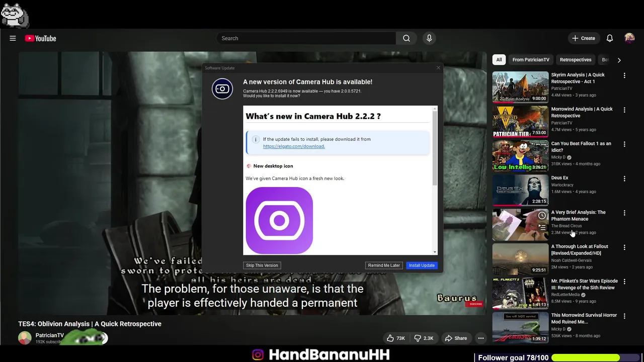This screenshot has height=362, width=644.
Task: Close the Software Update dialog
Action: (x=438, y=68)
